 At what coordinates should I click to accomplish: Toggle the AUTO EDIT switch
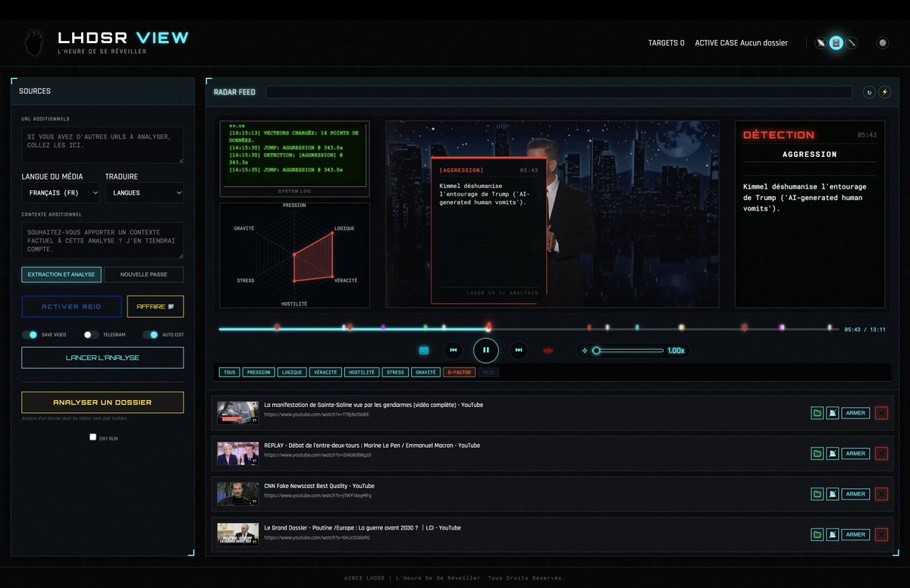[x=150, y=334]
